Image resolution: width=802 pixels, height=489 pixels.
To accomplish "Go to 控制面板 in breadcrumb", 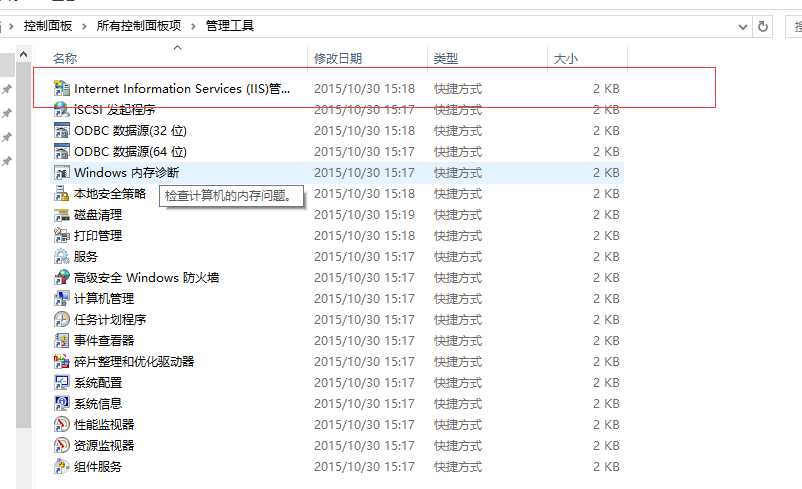I will pos(48,26).
